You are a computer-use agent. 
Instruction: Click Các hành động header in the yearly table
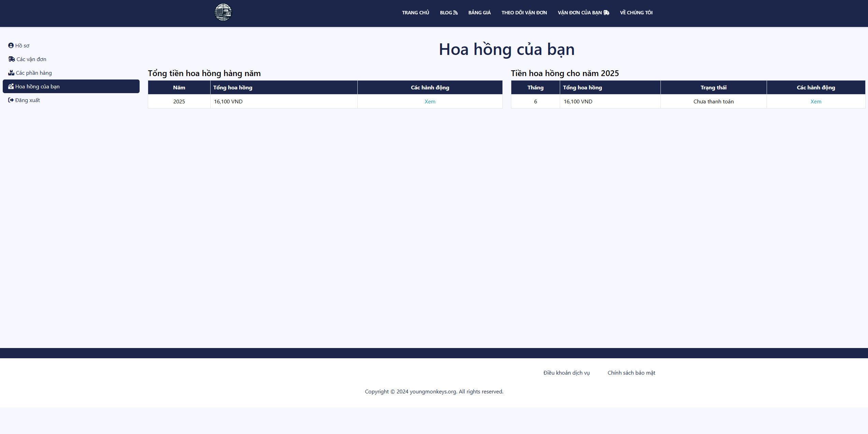(x=430, y=88)
